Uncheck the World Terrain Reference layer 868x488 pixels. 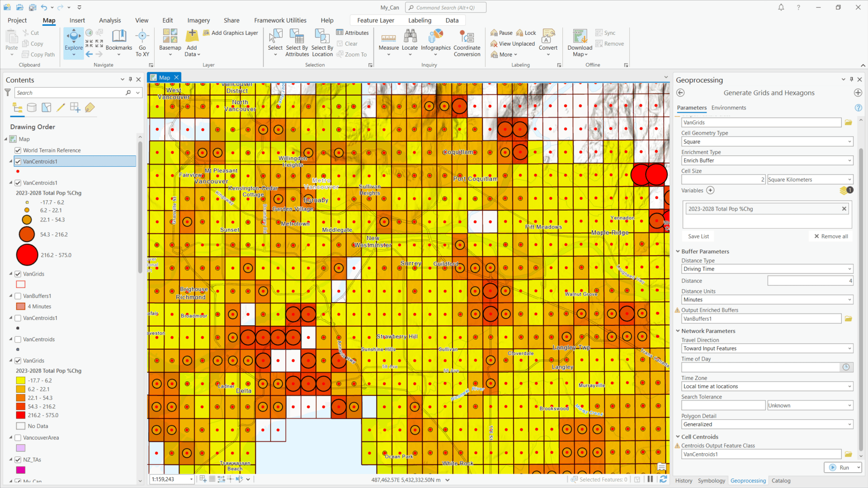coord(17,150)
